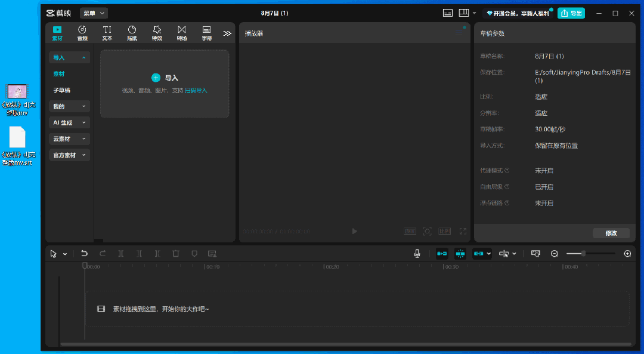
Task: Click the timeline screen preview icon
Action: [x=535, y=254]
